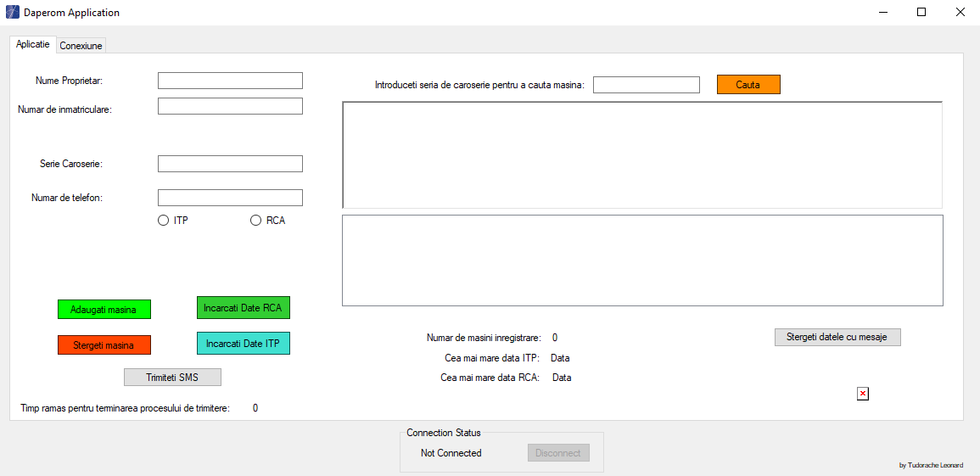Focus the Numar de telefon field
The height and width of the screenshot is (476, 980).
(x=230, y=198)
